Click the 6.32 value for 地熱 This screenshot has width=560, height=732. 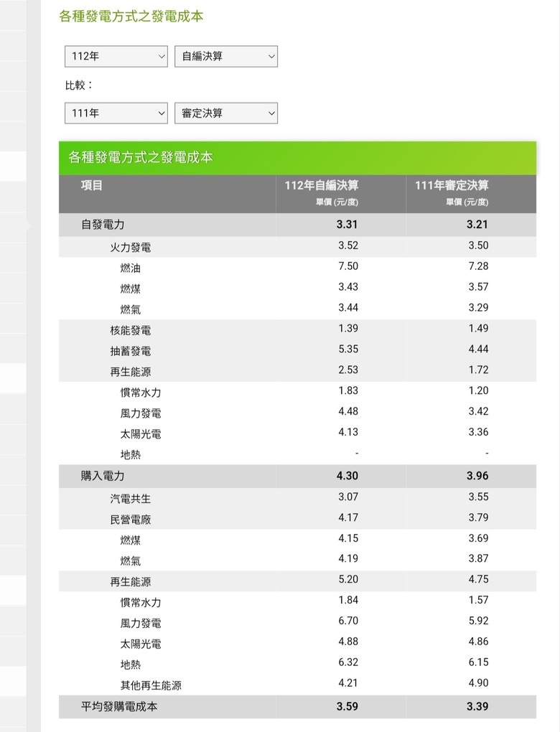pos(348,662)
